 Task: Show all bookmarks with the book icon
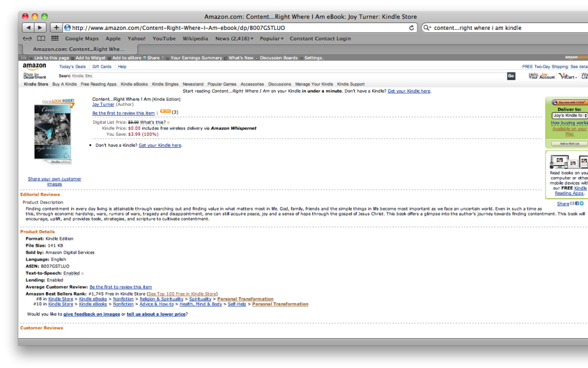[41, 39]
